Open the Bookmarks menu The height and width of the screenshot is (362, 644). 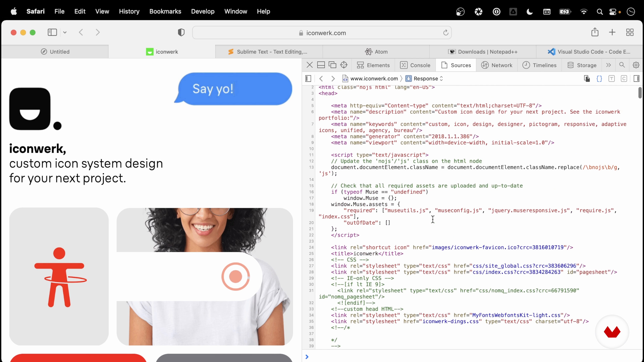tap(165, 11)
